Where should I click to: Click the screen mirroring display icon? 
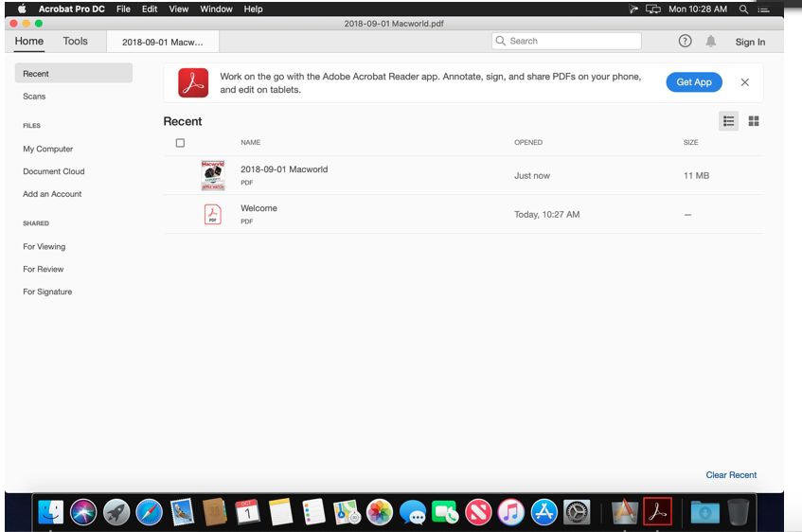click(653, 9)
